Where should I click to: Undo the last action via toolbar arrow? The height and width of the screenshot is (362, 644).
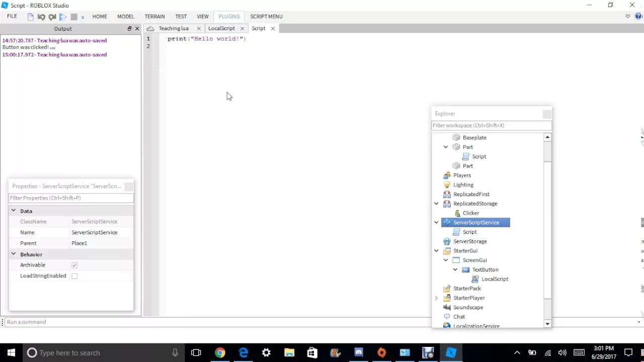[x=41, y=17]
